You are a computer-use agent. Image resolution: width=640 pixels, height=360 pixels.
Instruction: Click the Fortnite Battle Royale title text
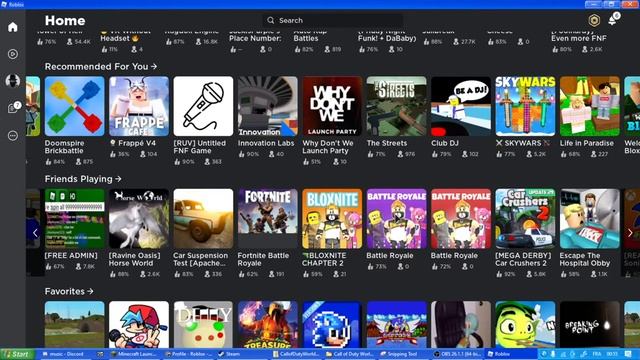click(263, 259)
